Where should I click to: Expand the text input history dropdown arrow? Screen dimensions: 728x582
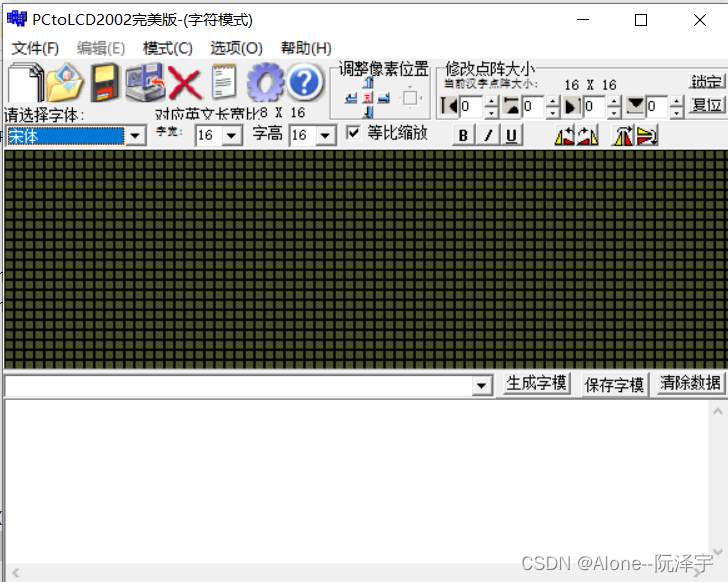(x=482, y=385)
